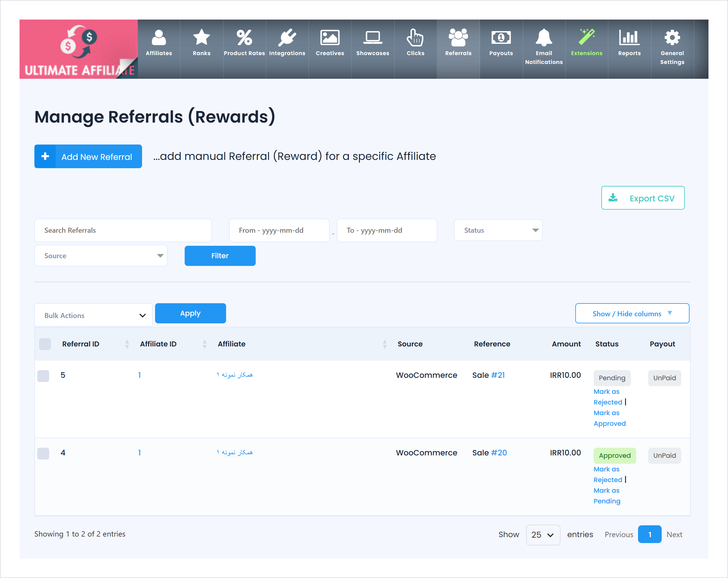Open the entries-per-page 25 dropdown

[x=543, y=535]
